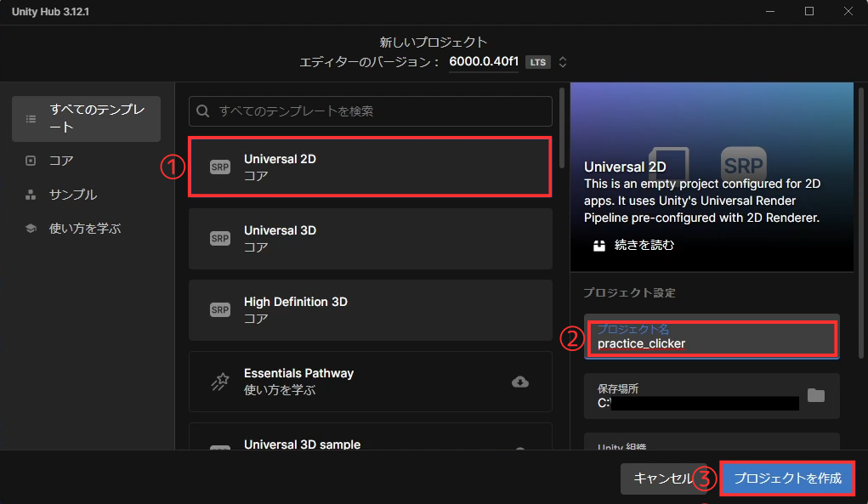Click the 使い方を学ぶ graduation cap icon
Viewport: 868px width, 504px height.
point(31,229)
